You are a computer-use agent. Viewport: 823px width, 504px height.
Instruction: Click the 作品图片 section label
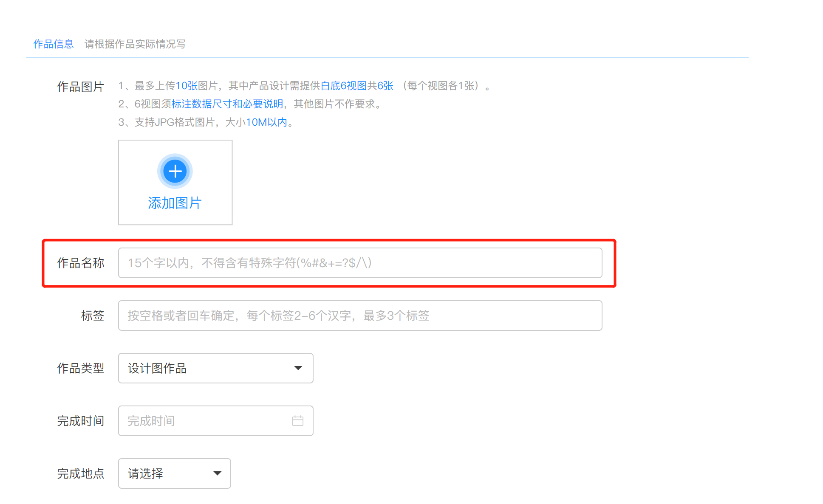pyautogui.click(x=81, y=87)
